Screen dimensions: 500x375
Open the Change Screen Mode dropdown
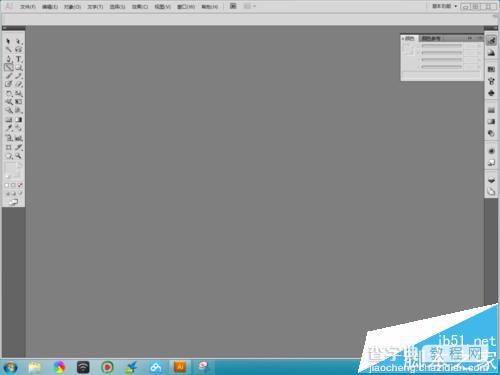point(13,202)
